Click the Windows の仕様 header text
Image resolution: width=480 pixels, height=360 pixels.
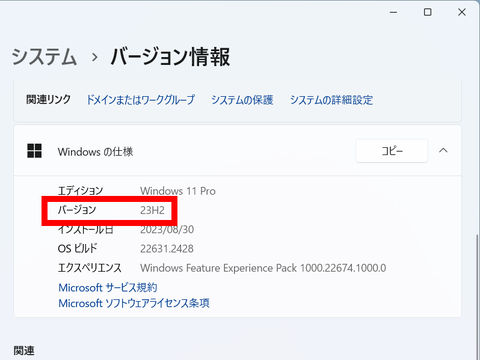95,152
